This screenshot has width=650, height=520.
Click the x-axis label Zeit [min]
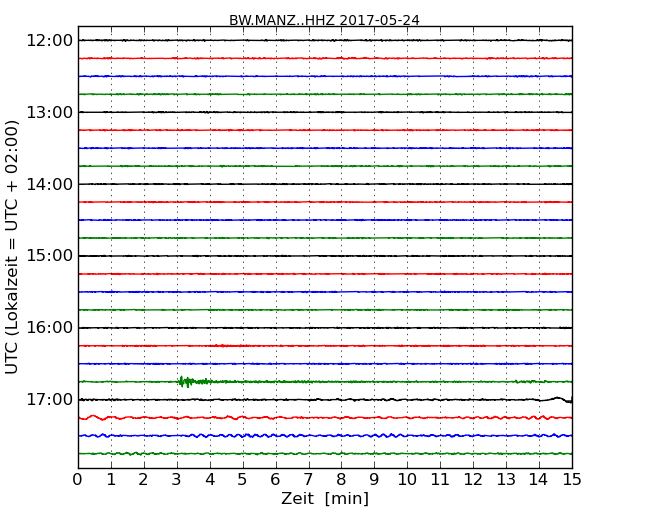325,498
